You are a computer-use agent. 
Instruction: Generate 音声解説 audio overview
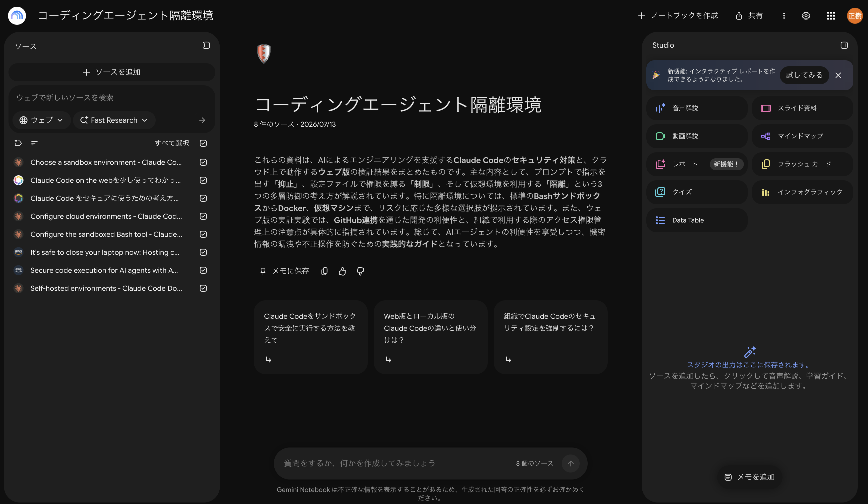(697, 108)
